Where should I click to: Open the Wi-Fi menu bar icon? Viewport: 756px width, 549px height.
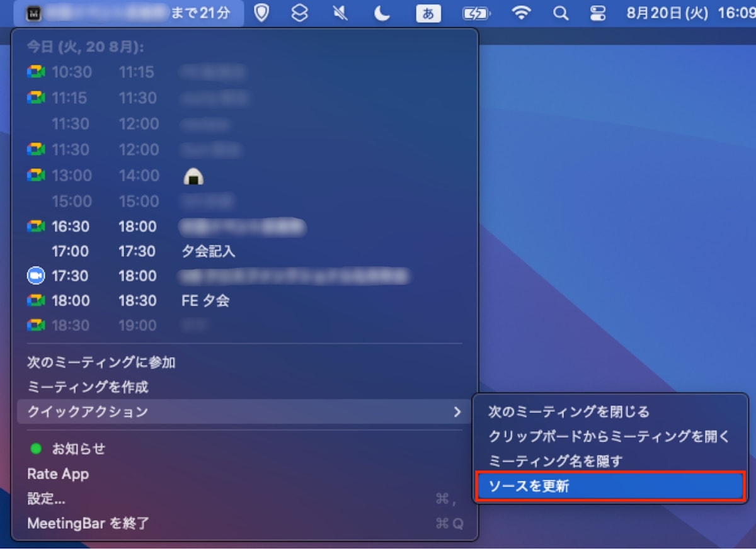pyautogui.click(x=521, y=13)
